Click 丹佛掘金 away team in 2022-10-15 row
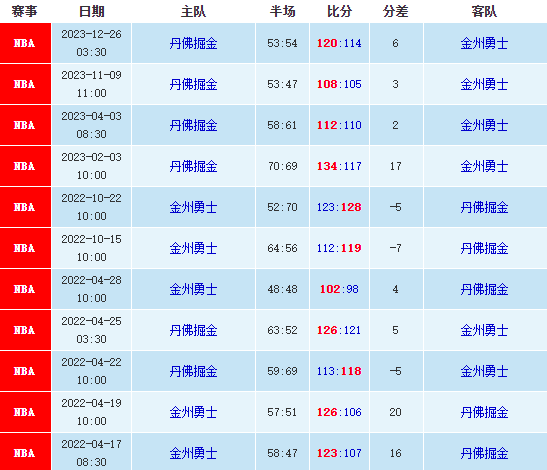 click(484, 248)
